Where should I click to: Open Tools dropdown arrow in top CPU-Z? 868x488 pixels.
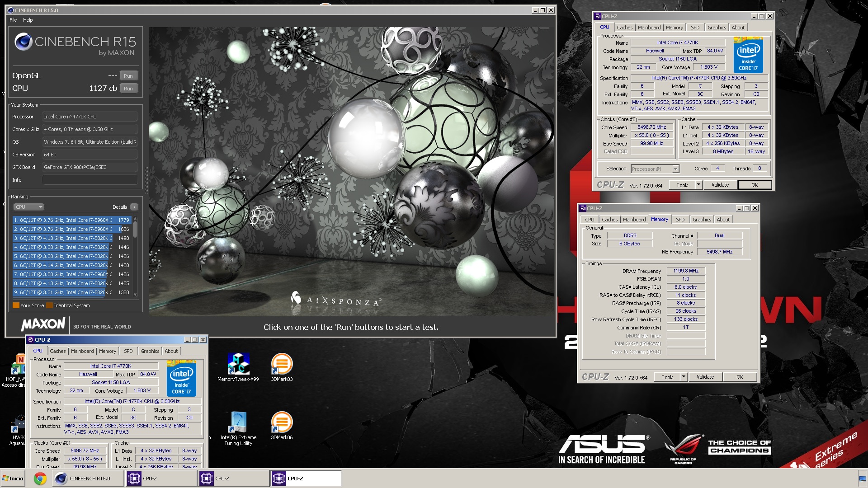(x=698, y=185)
